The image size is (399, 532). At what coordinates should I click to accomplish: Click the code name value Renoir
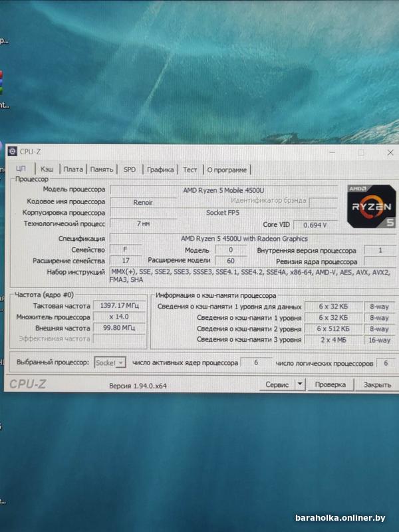(x=143, y=202)
